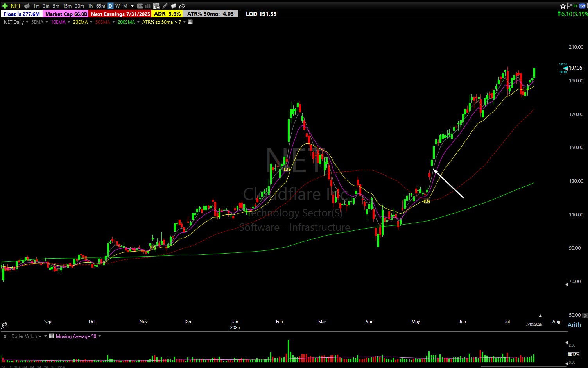The image size is (588, 368).
Task: Expand the 200SMA indicator dropdown
Action: pyautogui.click(x=138, y=22)
